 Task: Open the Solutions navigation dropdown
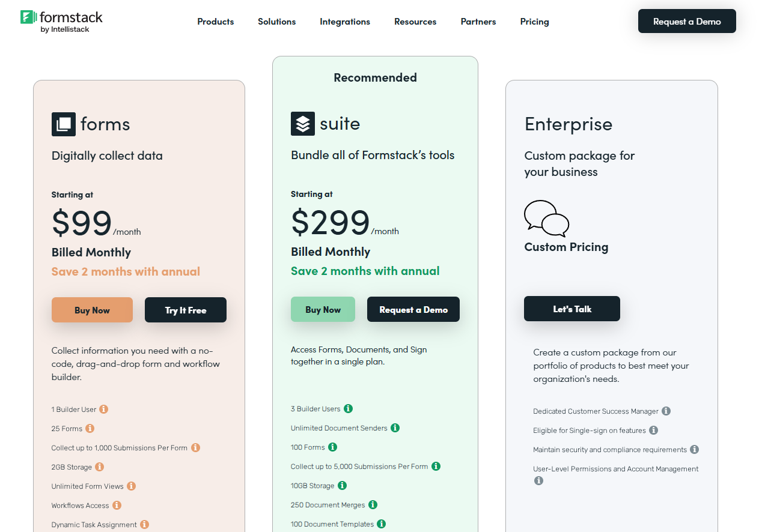click(276, 22)
